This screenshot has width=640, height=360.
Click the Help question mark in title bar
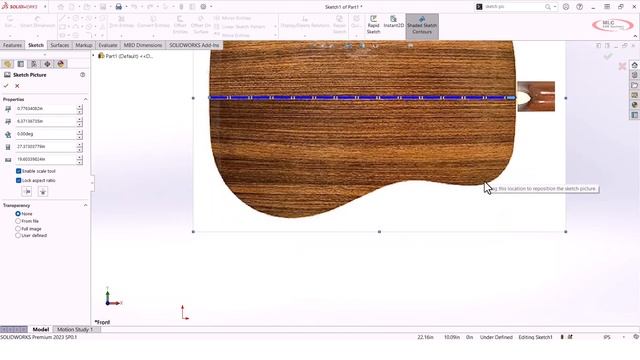579,7
